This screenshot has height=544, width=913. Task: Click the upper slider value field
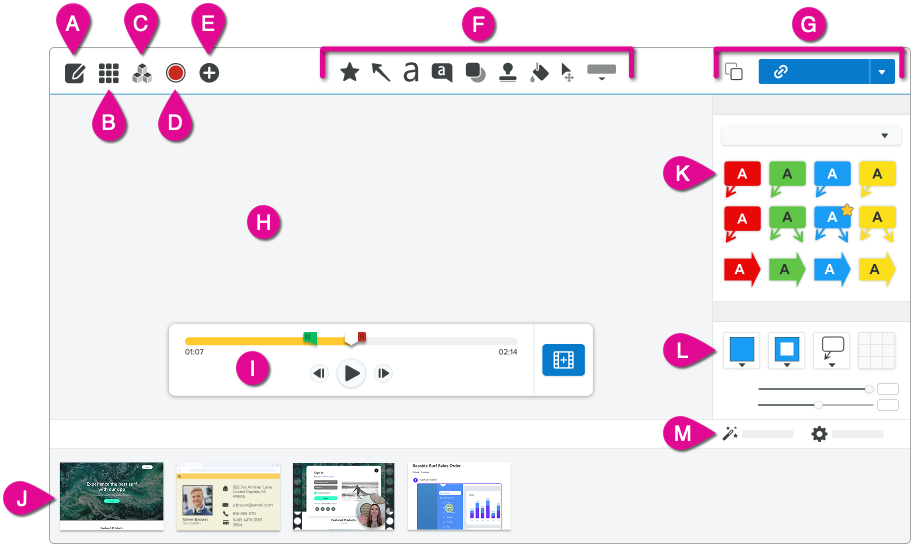pos(888,389)
